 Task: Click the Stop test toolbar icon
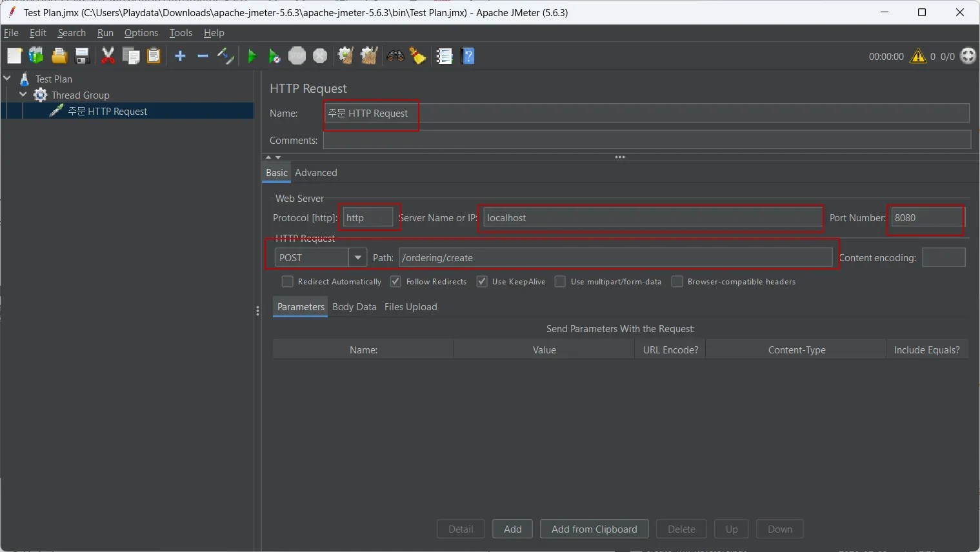(297, 56)
